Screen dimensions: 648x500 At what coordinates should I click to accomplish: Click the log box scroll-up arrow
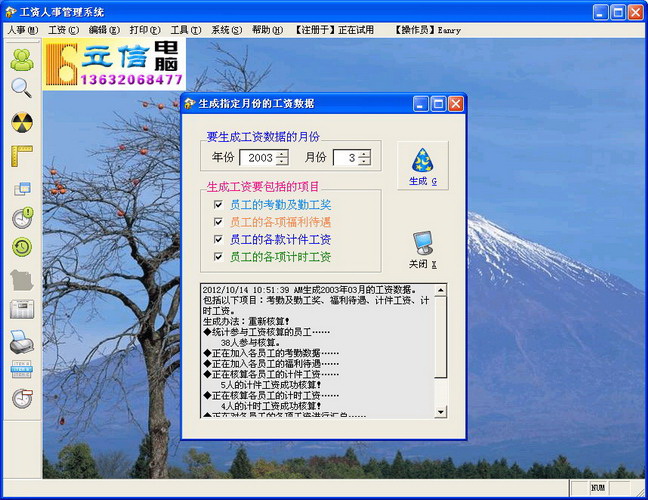pyautogui.click(x=441, y=290)
